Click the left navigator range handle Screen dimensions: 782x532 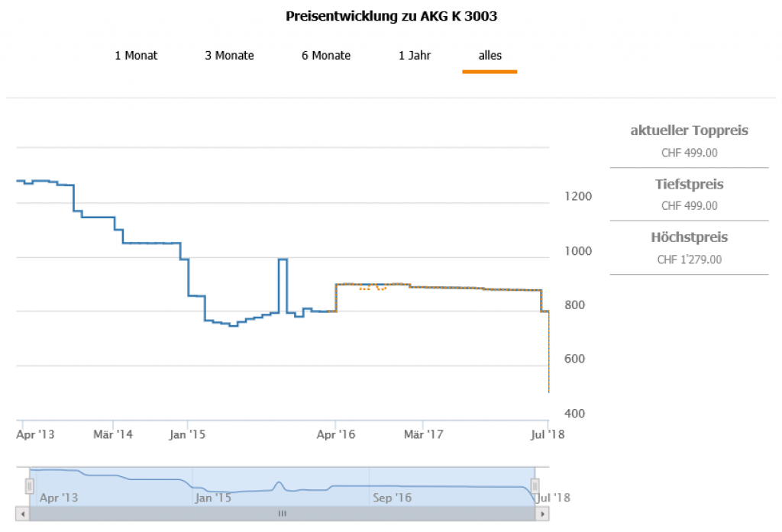coord(30,485)
